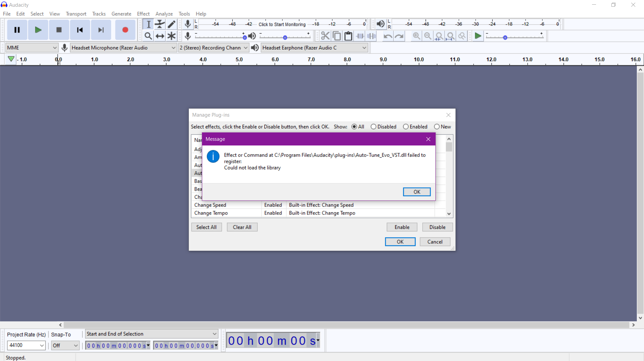Image resolution: width=644 pixels, height=361 pixels.
Task: Select the Enabled radio button
Action: (x=406, y=127)
